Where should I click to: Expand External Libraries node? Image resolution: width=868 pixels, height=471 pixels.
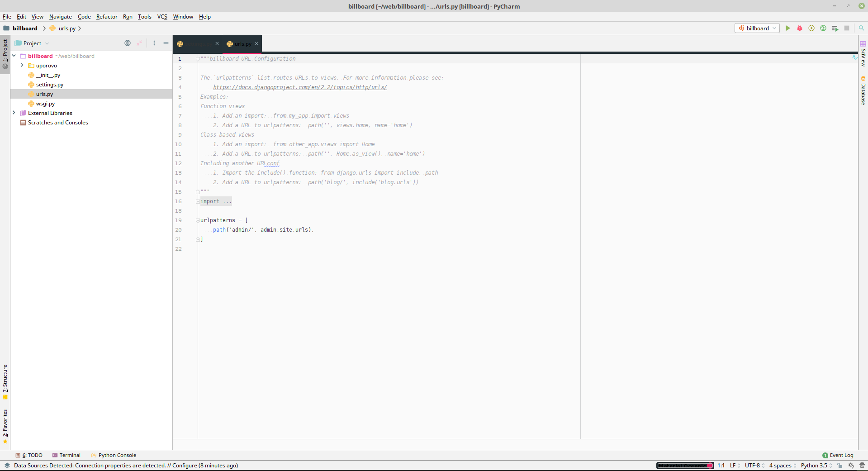tap(14, 113)
